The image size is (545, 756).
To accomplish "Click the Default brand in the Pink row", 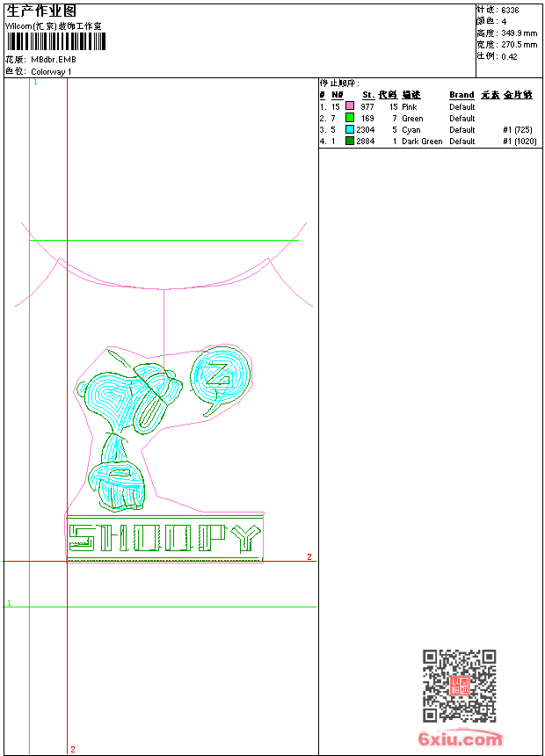I will (x=462, y=106).
